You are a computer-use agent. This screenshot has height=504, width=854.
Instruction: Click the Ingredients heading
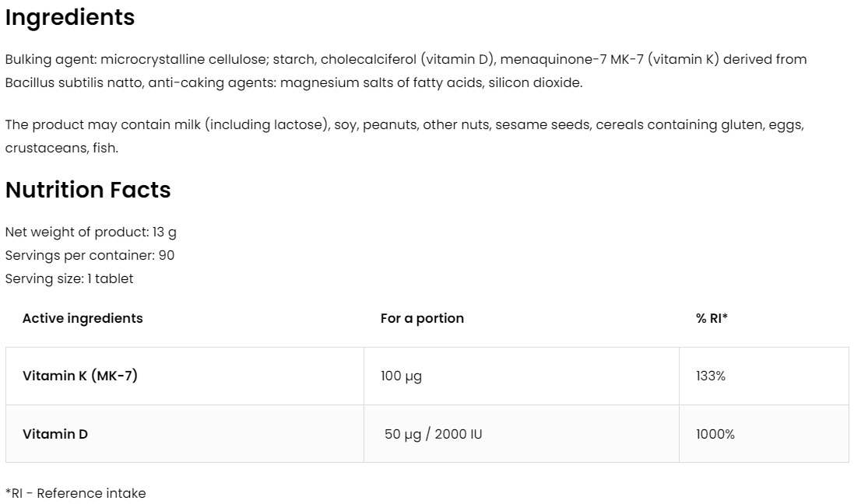coord(70,18)
